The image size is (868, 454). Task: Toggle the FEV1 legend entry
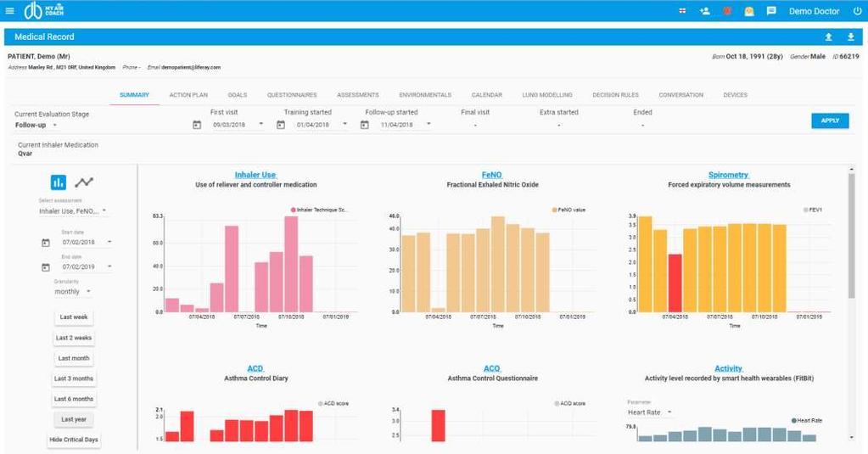coord(813,210)
